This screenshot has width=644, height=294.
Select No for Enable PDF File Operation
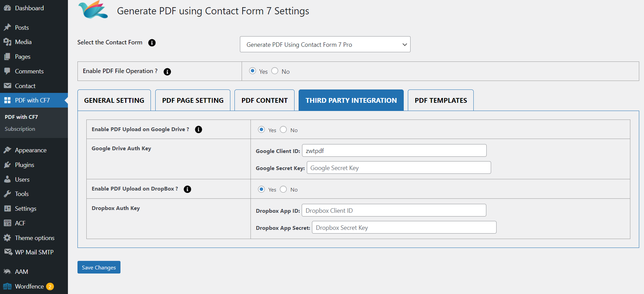point(275,71)
